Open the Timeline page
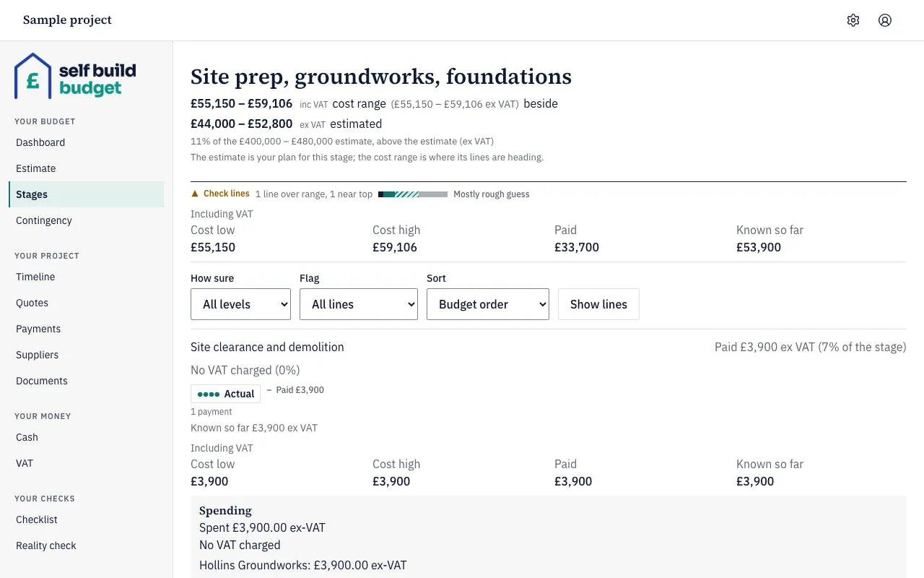This screenshot has width=924, height=578. 86,277
